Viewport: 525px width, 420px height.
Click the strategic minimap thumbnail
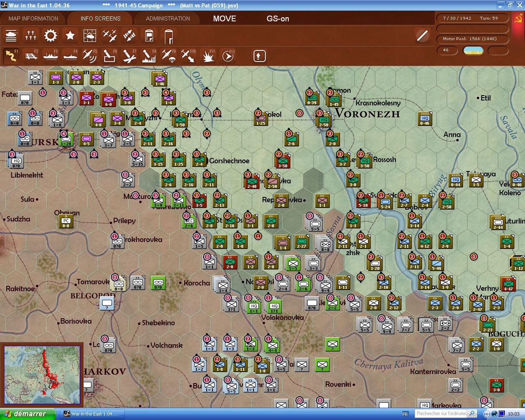(42, 374)
